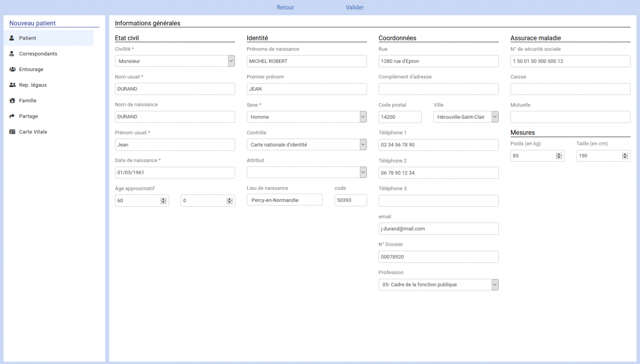The image size is (640, 364).
Task: Click the Taille value field showing 190
Action: tap(603, 156)
